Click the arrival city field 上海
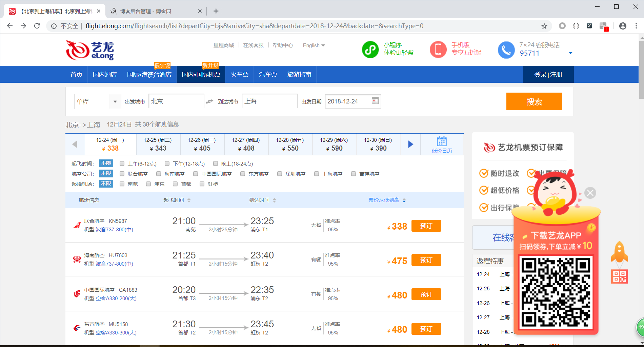The image size is (644, 347). tap(269, 101)
